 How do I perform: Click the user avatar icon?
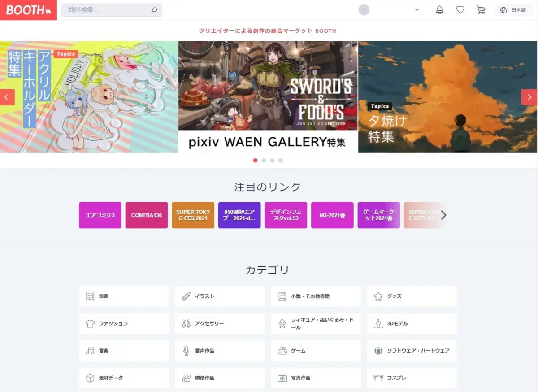click(364, 10)
